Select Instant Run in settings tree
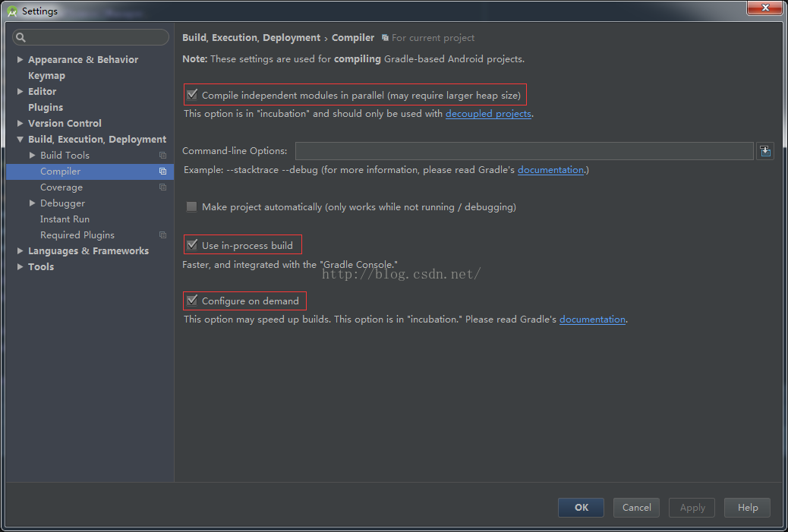 65,219
